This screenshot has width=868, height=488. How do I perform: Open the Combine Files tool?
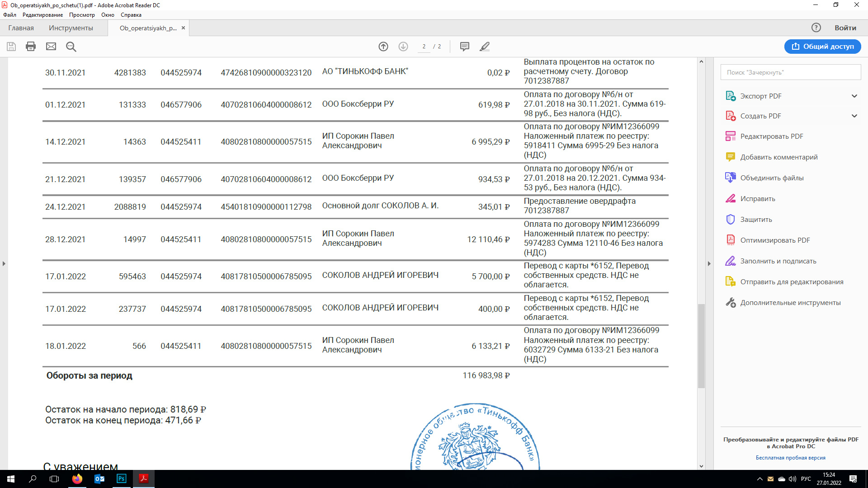(771, 178)
